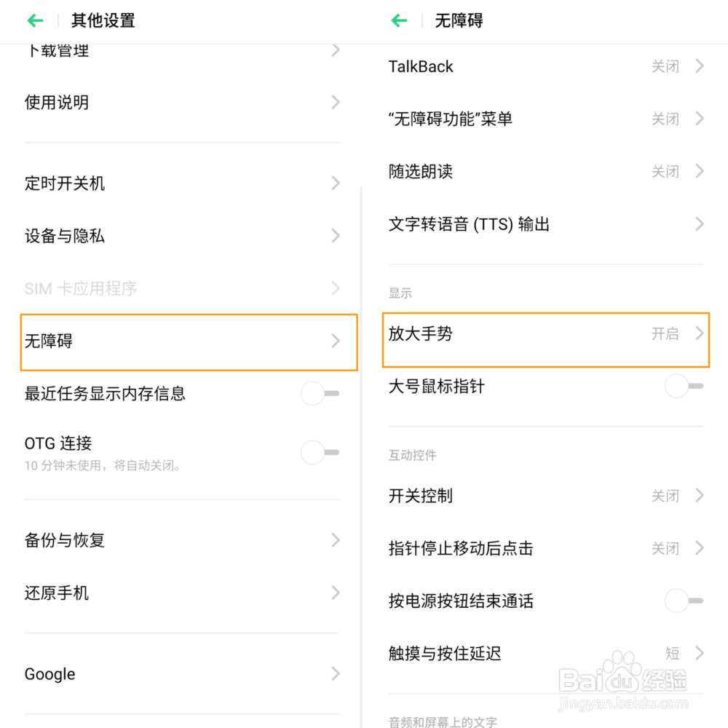This screenshot has width=728, height=728.
Task: Tap the 还原手机 option
Action: pyautogui.click(x=182, y=593)
